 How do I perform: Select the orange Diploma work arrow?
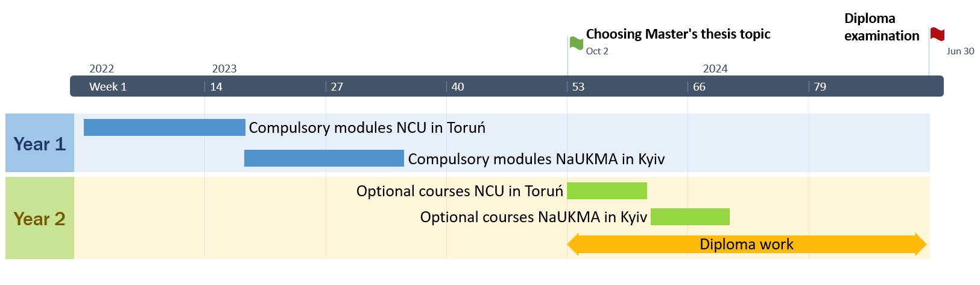(746, 245)
